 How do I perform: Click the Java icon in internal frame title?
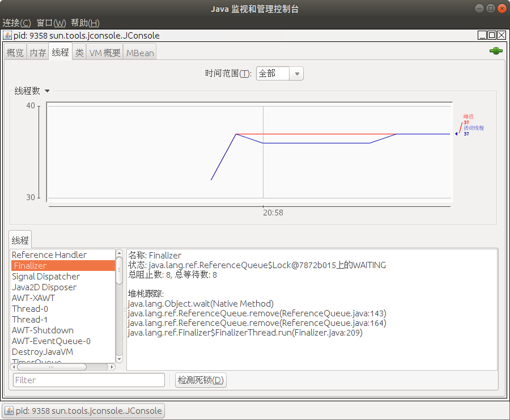click(x=7, y=35)
